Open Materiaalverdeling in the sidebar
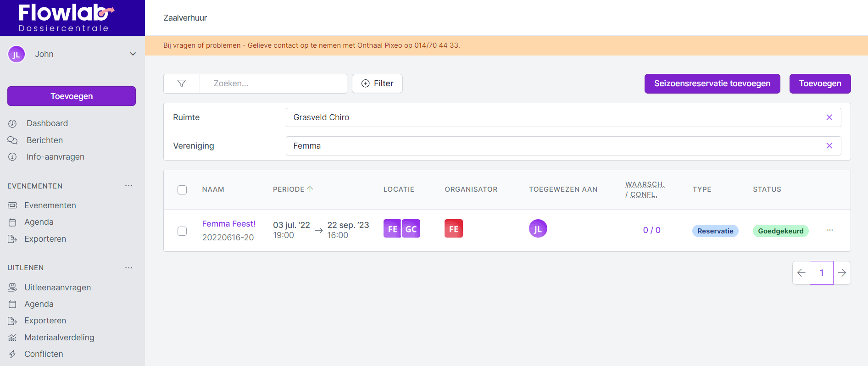The image size is (868, 366). coord(59,338)
